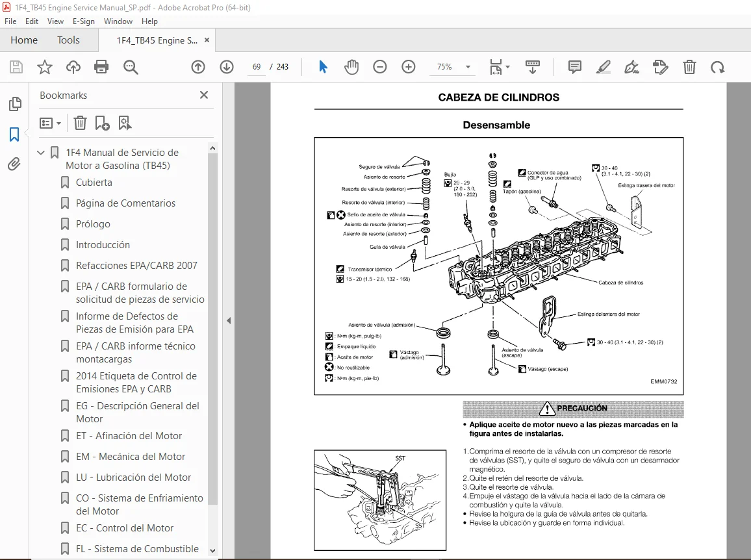Toggle the Bookmarks navigation pane button
The height and width of the screenshot is (560, 751).
click(14, 134)
